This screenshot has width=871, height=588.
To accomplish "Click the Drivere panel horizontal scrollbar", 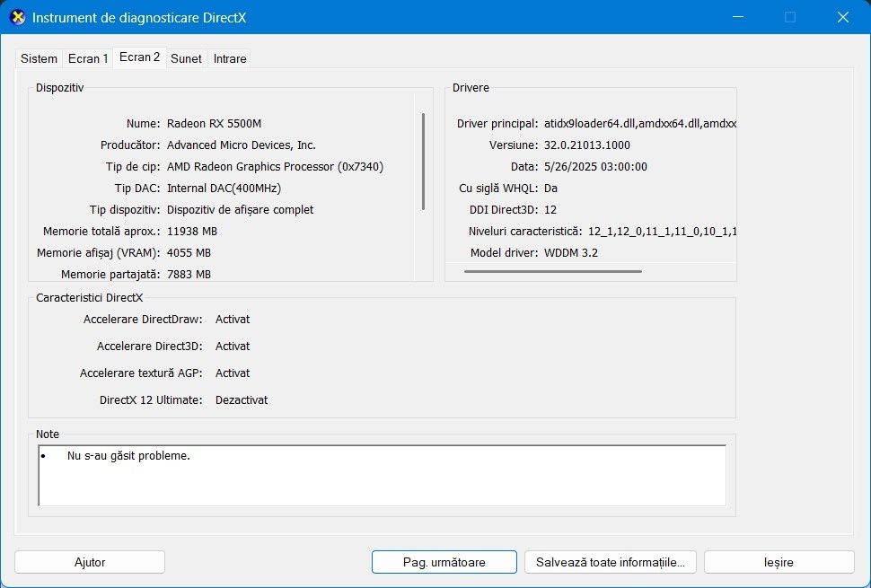I will (553, 271).
